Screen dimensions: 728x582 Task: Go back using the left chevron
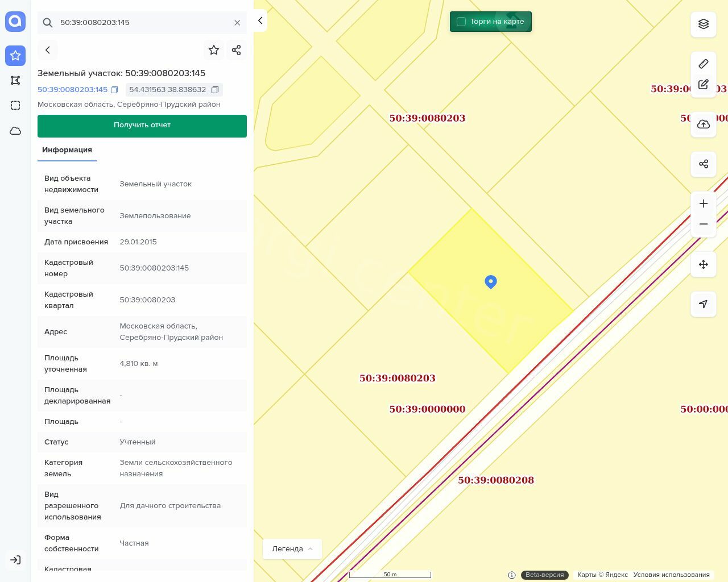coord(48,50)
